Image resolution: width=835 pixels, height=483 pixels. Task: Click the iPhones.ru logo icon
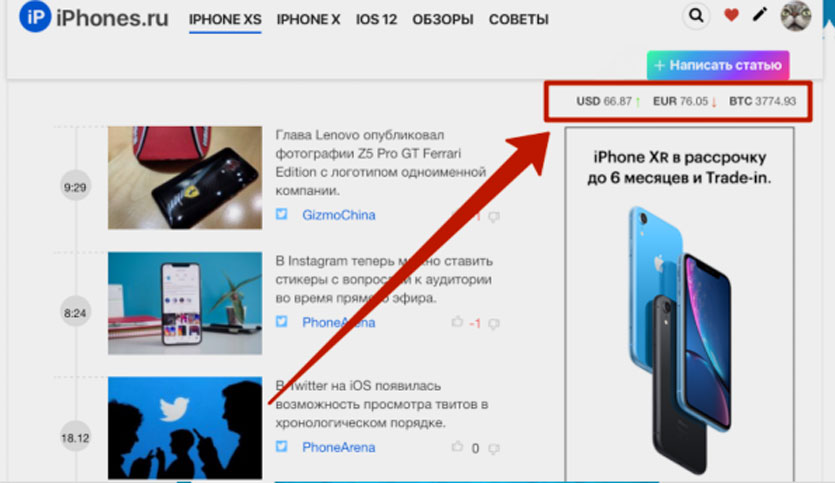tap(35, 16)
